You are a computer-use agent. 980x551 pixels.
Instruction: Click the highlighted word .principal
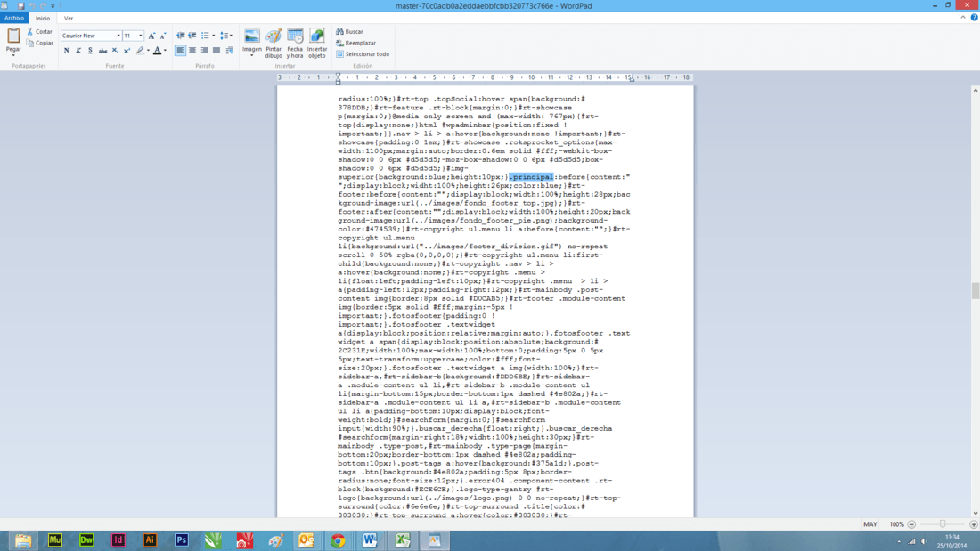tap(531, 177)
